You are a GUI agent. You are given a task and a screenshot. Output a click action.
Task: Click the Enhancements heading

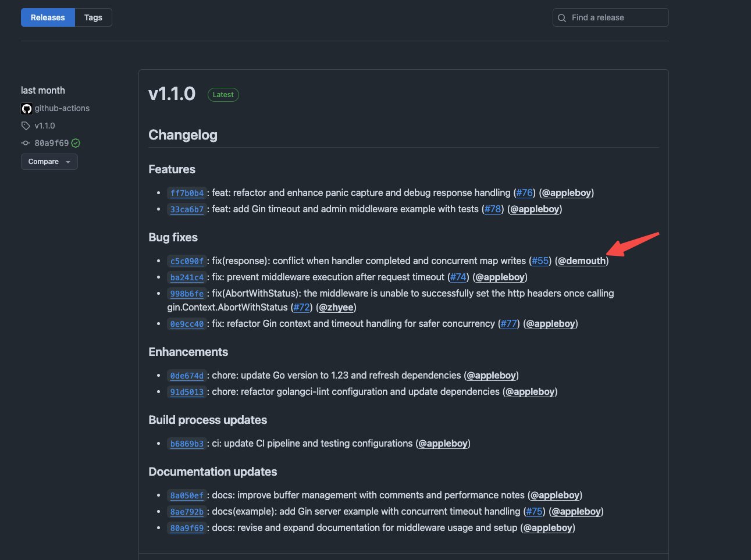point(188,352)
